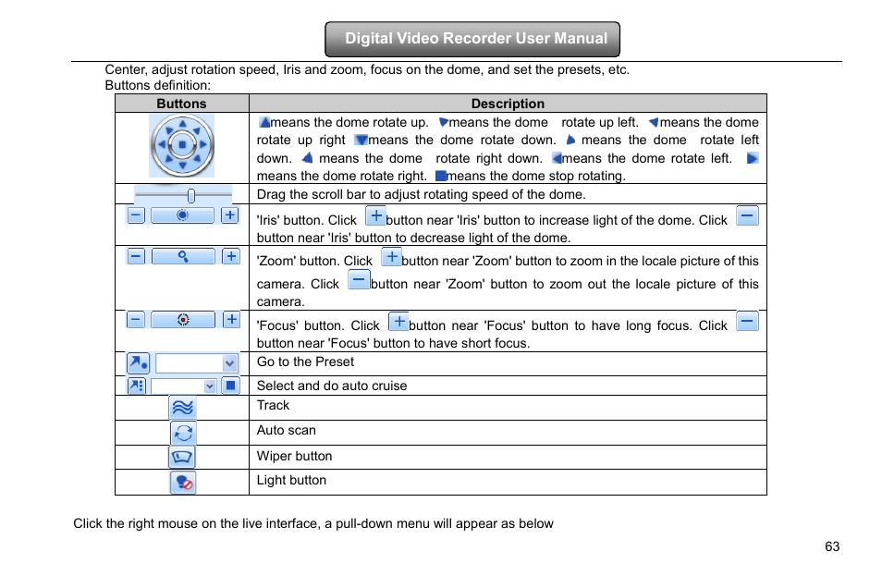Click the down-right diagonal arrow on the PTZ pad

(x=196, y=159)
